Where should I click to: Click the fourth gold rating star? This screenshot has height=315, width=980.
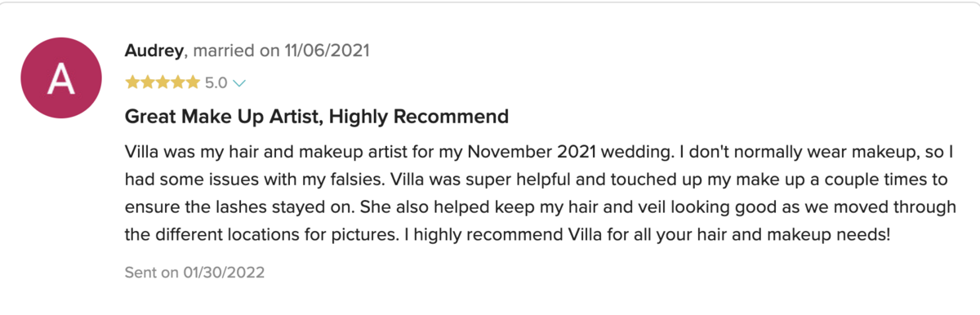tap(177, 82)
